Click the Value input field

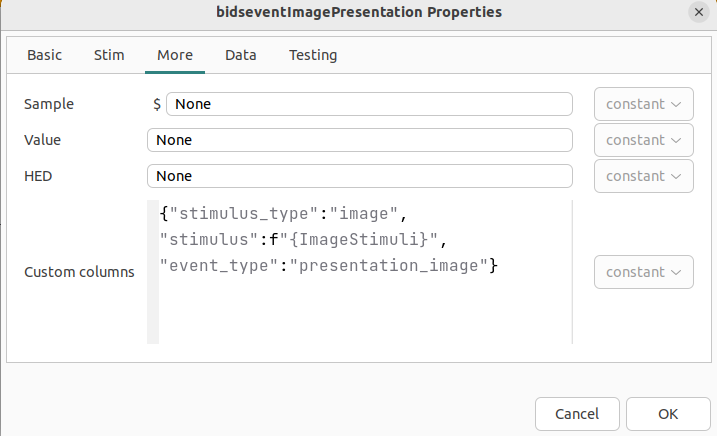click(359, 140)
